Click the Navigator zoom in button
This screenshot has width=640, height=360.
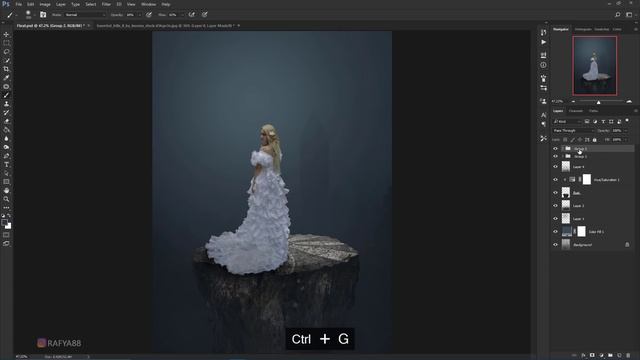[629, 101]
